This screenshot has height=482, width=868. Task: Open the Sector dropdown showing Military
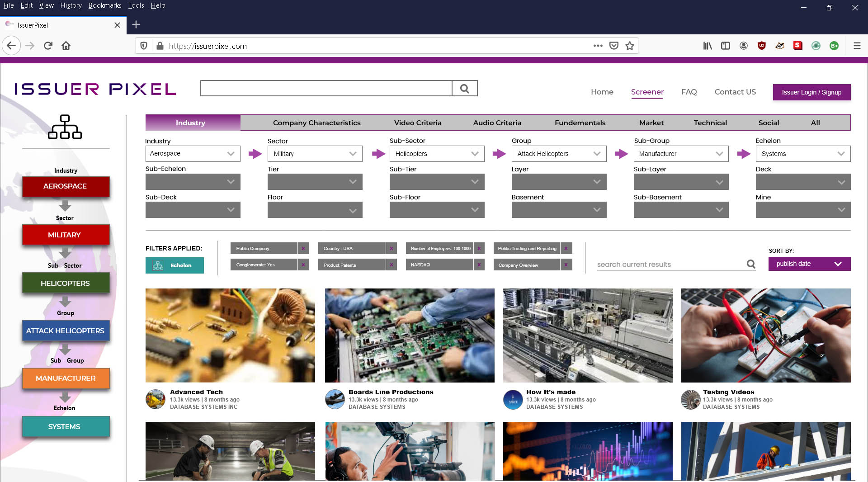click(x=315, y=154)
